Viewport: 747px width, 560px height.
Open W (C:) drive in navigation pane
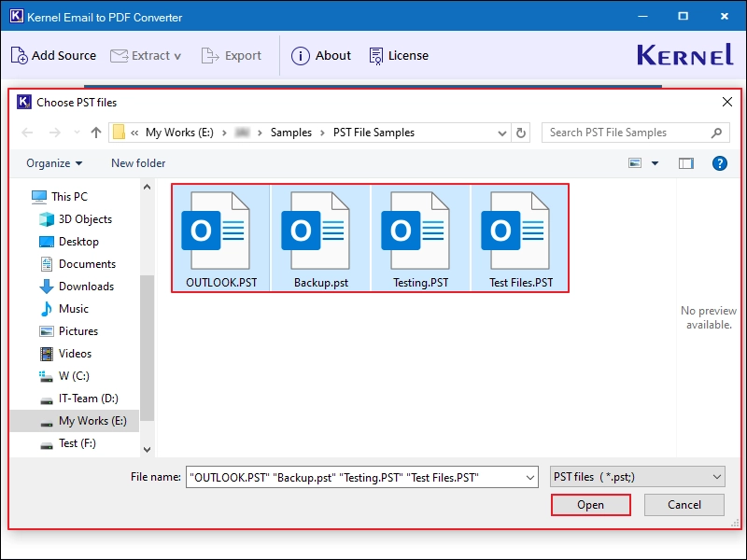pyautogui.click(x=63, y=376)
